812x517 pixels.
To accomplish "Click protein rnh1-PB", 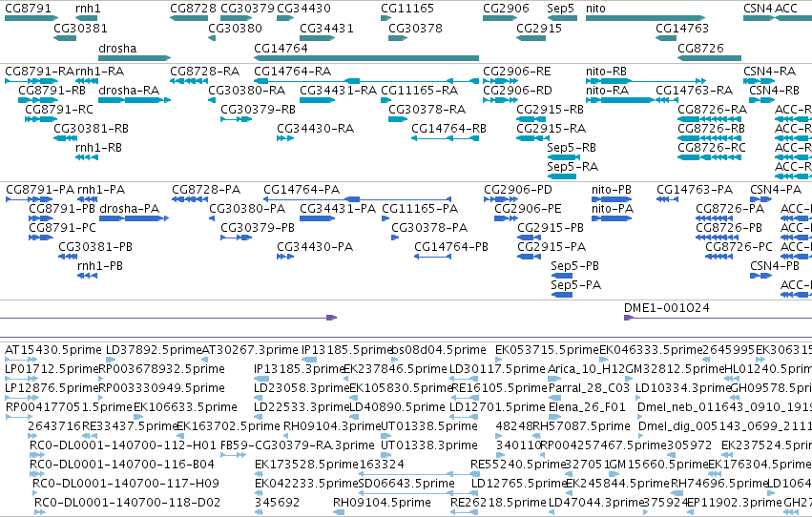I will [x=100, y=266].
